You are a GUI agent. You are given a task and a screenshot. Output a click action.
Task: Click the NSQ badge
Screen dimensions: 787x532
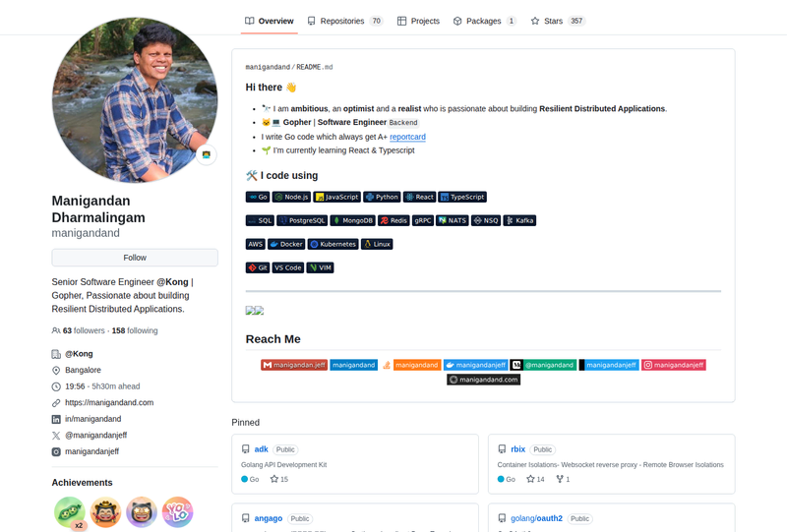click(x=486, y=220)
